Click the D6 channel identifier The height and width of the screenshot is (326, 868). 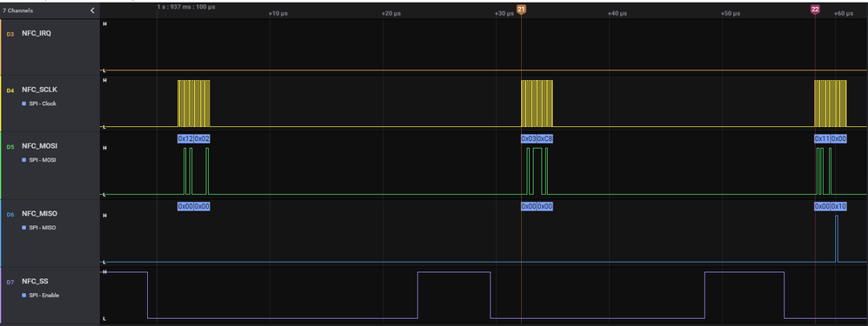pyautogui.click(x=10, y=214)
